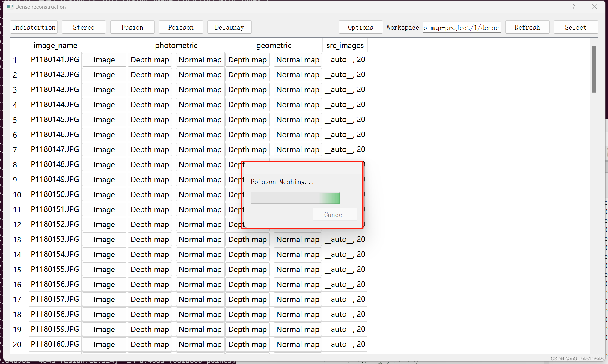Viewport: 608px width, 364px height.
Task: Show geometric Depth map for P1180154.JPG
Action: (x=247, y=254)
